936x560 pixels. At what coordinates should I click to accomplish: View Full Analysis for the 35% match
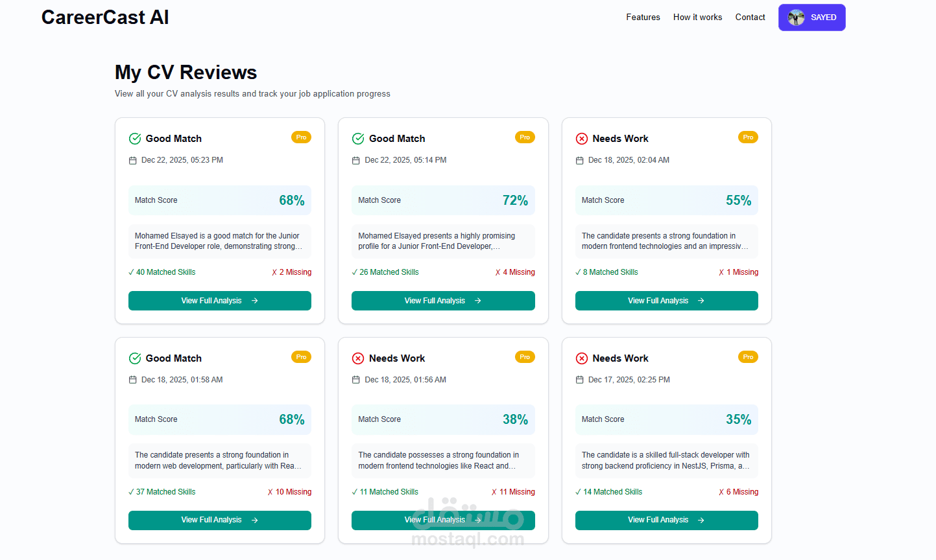[666, 520]
